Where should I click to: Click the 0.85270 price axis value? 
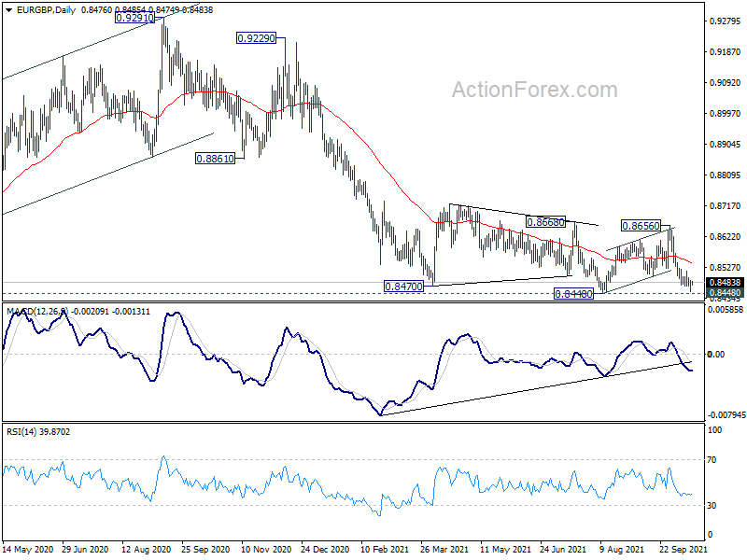coord(726,268)
